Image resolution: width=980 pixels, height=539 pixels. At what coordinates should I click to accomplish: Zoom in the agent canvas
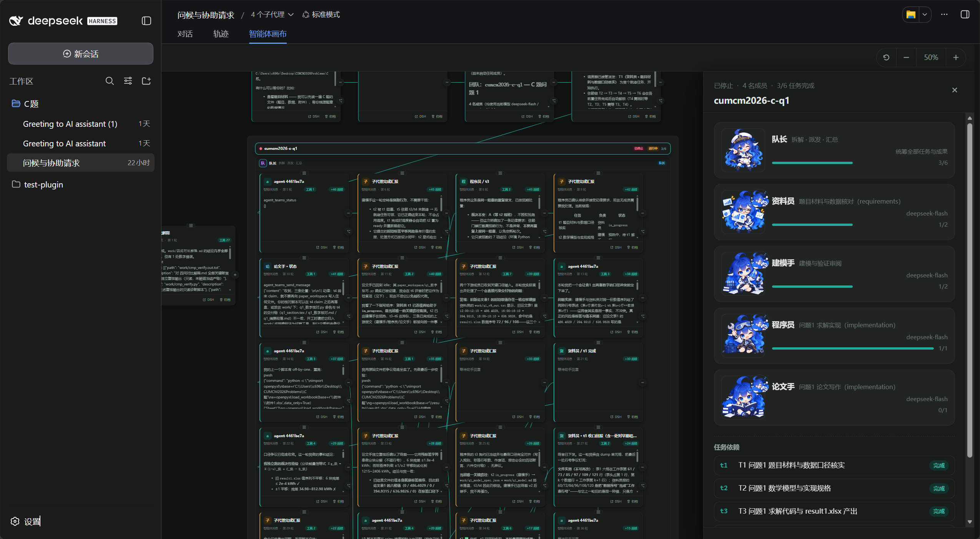pos(956,58)
